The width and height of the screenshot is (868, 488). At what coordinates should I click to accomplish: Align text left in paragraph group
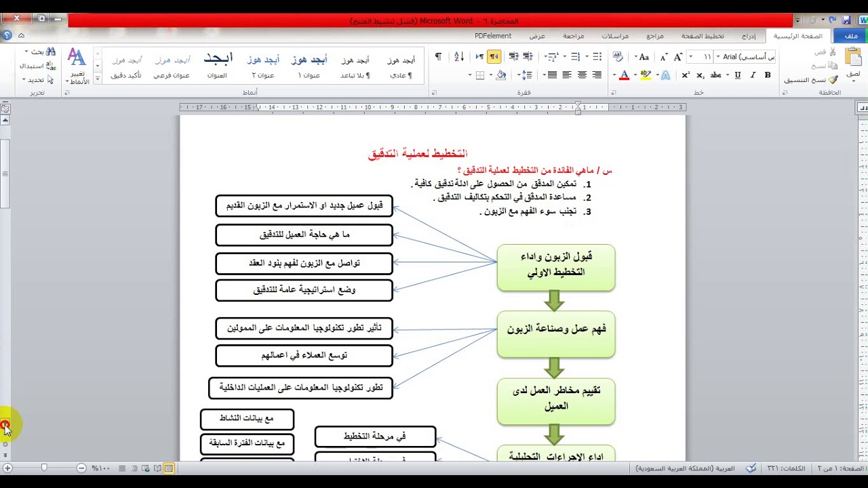[567, 75]
